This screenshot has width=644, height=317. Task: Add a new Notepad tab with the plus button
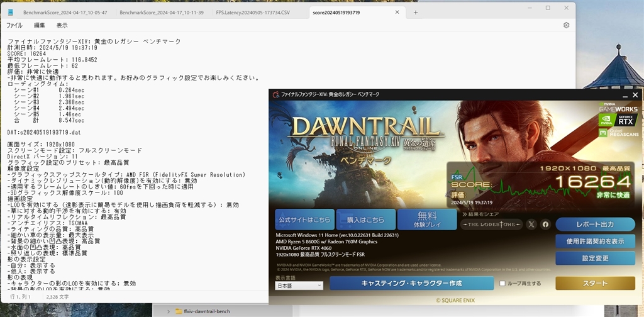[416, 13]
